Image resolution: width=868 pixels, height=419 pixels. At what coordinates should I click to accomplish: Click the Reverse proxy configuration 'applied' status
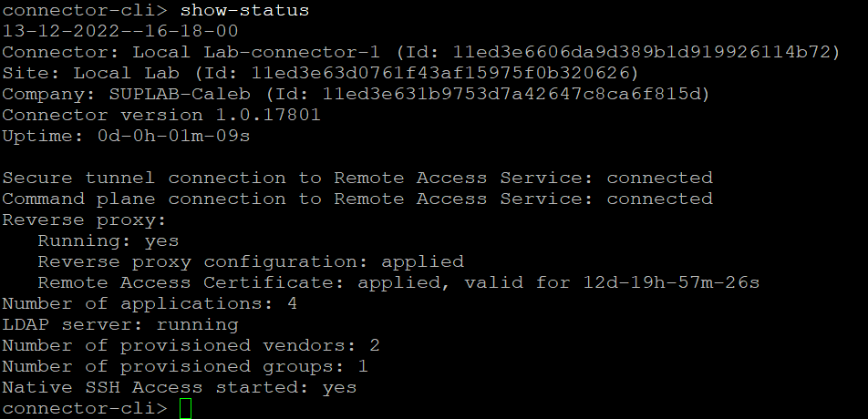coord(422,261)
